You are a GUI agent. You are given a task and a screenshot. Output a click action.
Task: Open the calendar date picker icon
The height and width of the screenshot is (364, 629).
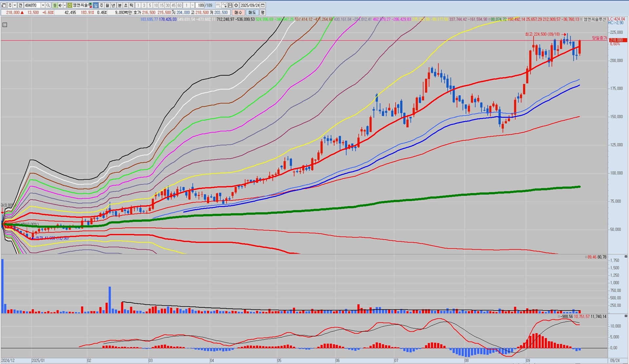[263, 5]
